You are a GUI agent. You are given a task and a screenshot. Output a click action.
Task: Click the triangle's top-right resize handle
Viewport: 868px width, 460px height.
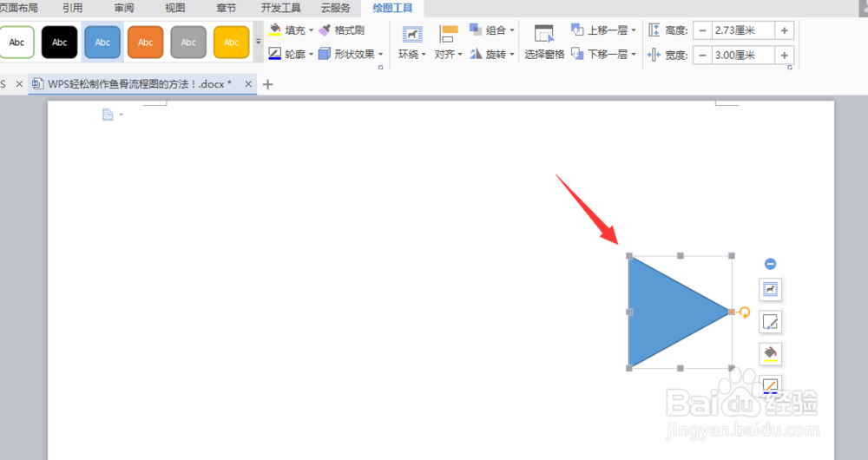click(732, 256)
